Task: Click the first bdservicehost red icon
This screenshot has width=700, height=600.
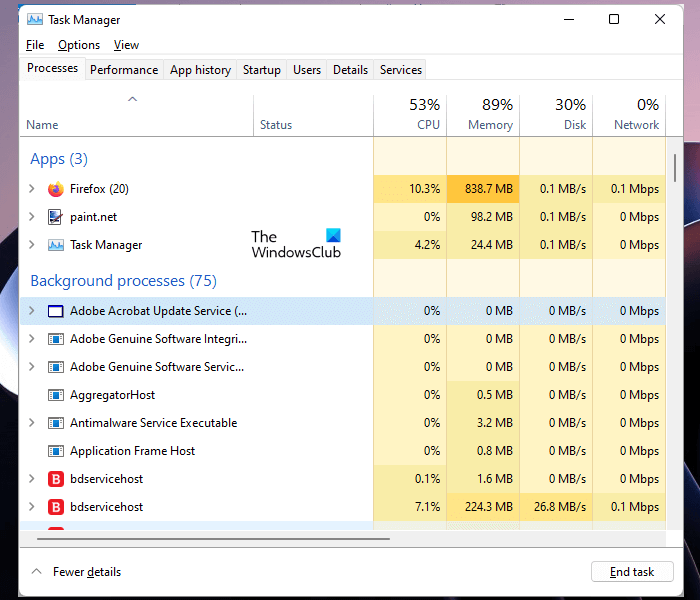Action: tap(56, 479)
